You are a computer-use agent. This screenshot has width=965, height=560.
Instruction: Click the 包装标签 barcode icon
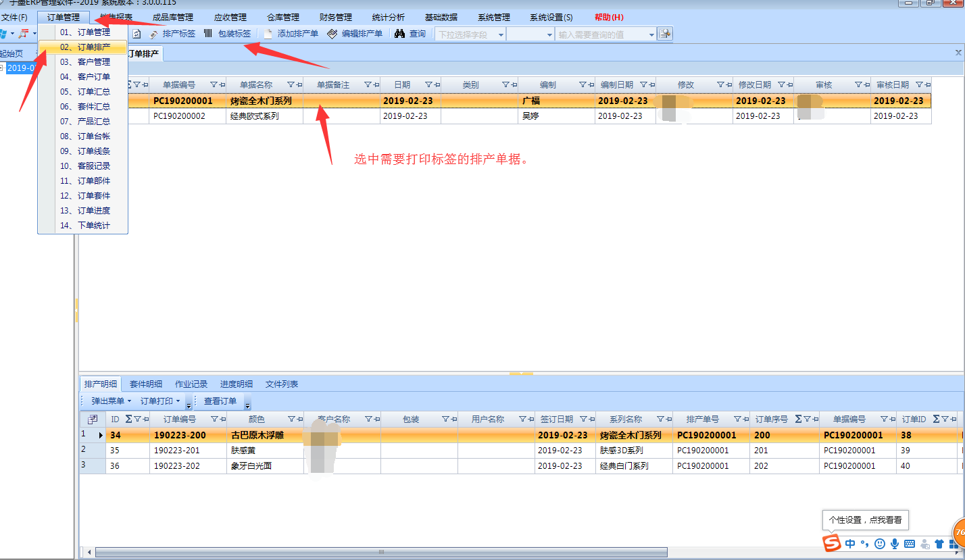(x=209, y=34)
